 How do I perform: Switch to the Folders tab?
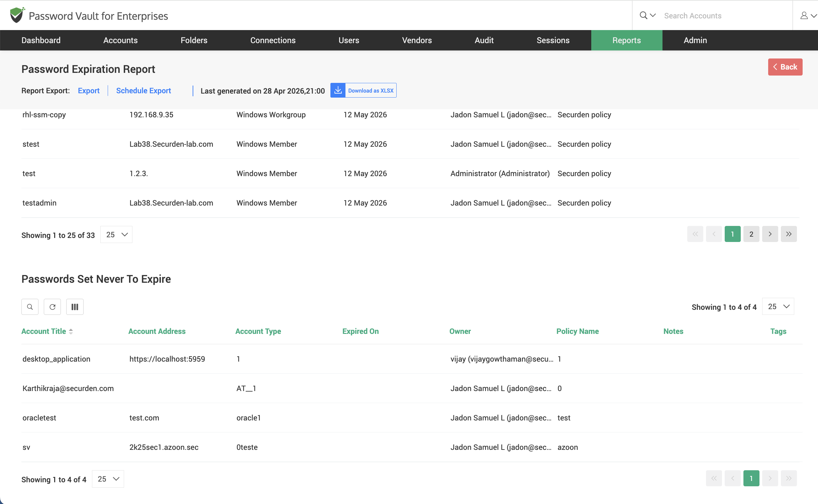[x=194, y=40]
